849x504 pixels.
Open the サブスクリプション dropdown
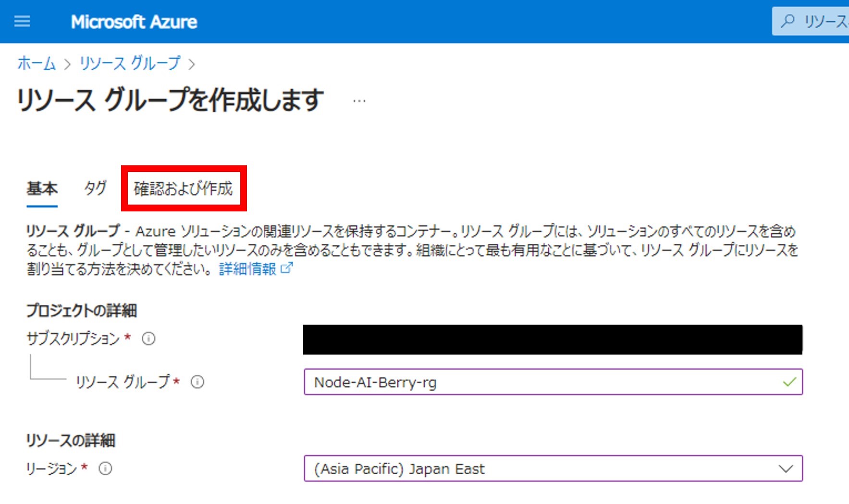553,340
